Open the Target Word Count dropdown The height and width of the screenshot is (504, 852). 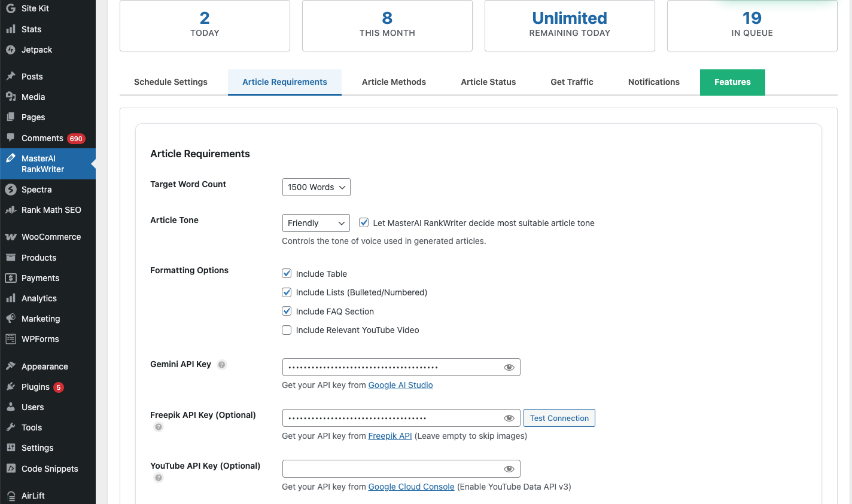(317, 187)
